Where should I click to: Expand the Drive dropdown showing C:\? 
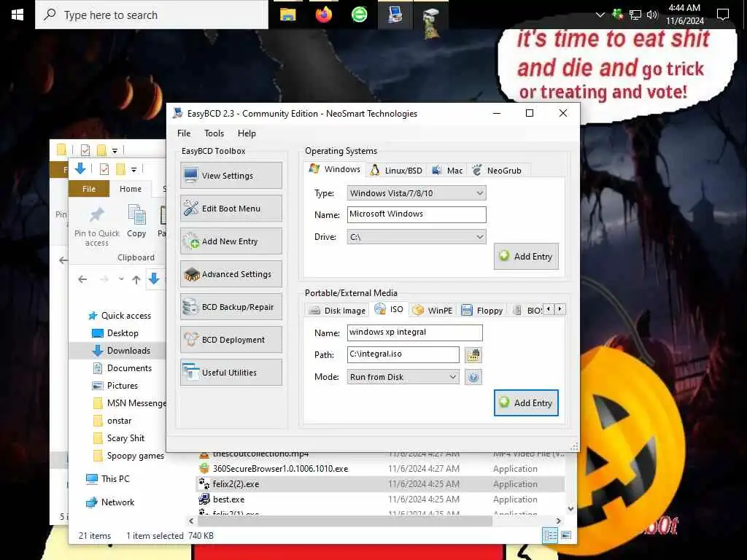[x=417, y=237]
